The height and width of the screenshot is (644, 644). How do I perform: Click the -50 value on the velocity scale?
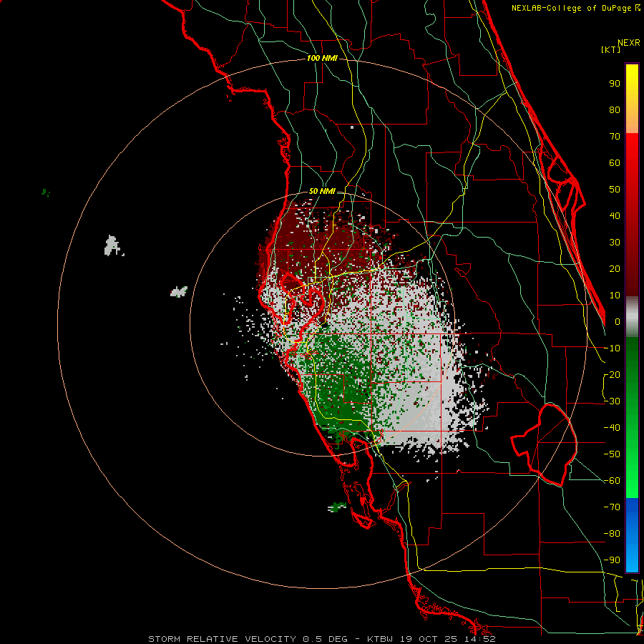pyautogui.click(x=612, y=454)
